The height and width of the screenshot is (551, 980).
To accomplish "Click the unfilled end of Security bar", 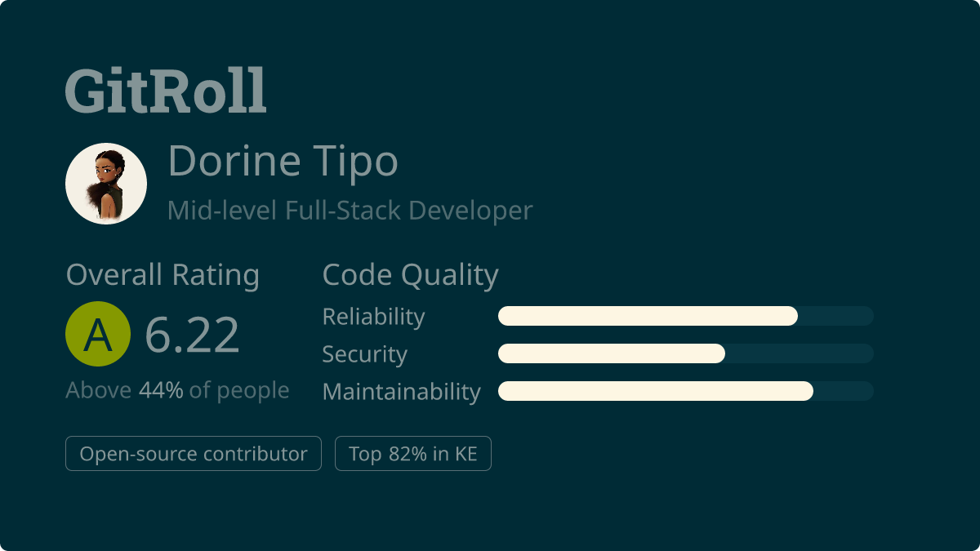I will click(x=800, y=353).
